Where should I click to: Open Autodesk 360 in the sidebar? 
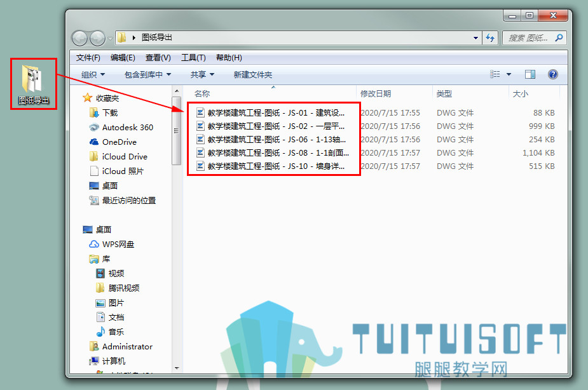point(121,128)
